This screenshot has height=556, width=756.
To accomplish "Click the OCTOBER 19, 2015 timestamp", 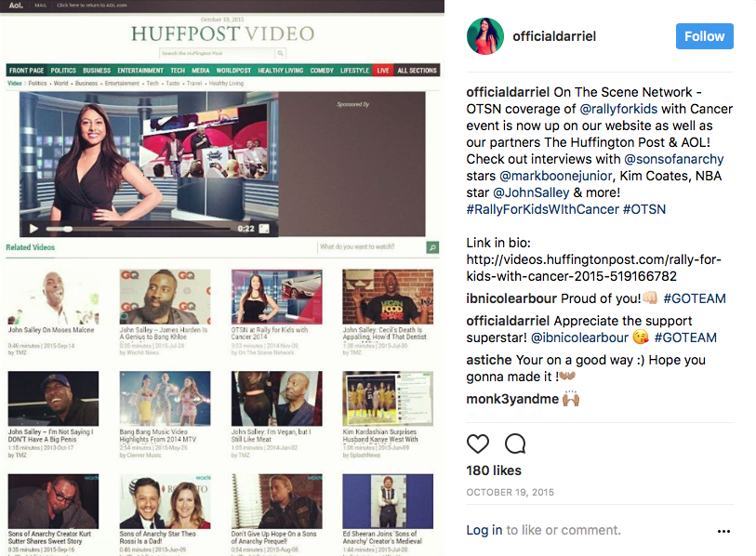I will (x=511, y=493).
